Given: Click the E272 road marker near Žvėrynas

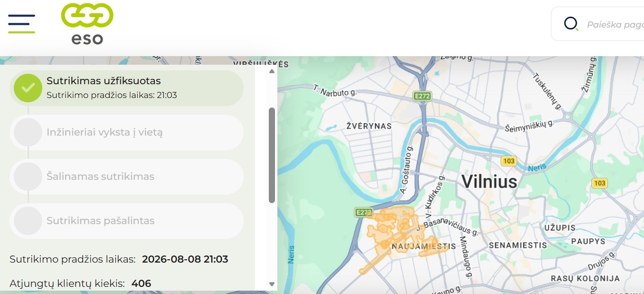Looking at the screenshot, I should click(422, 96).
